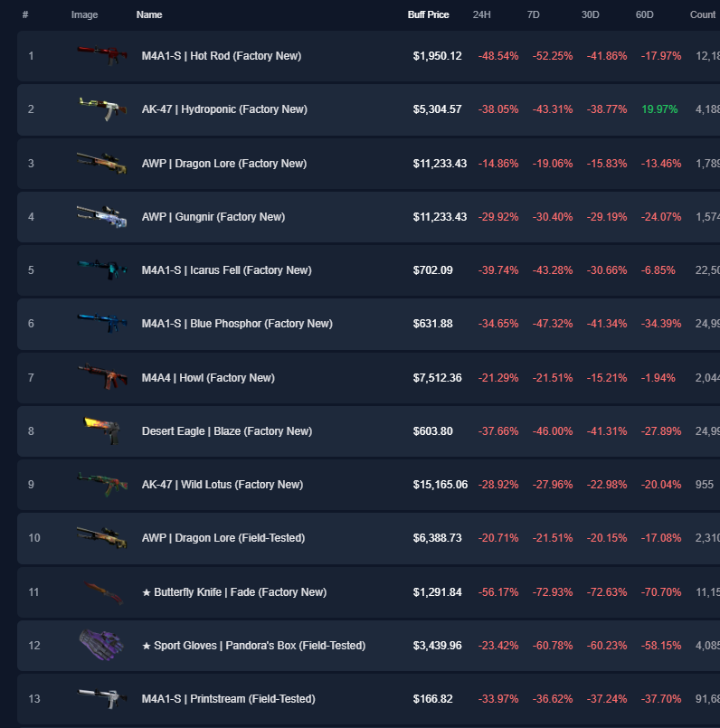Screen dimensions: 720x728
Task: Click the M4A4 Howl weapon image
Action: [102, 377]
